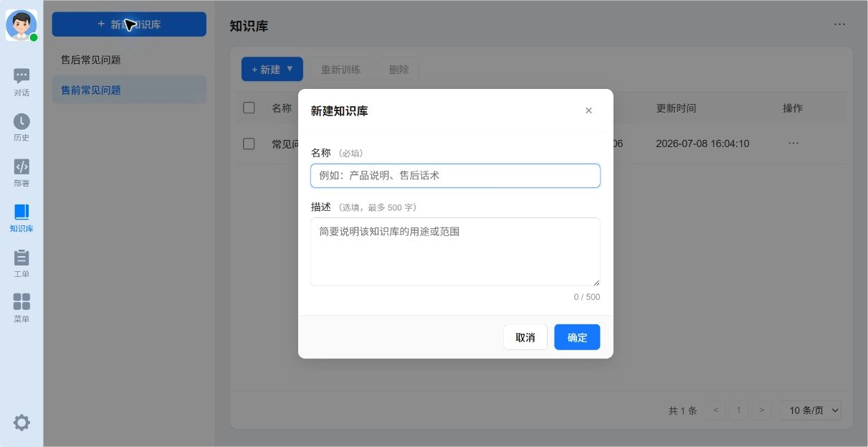
Task: Click the 删除 button
Action: 399,70
